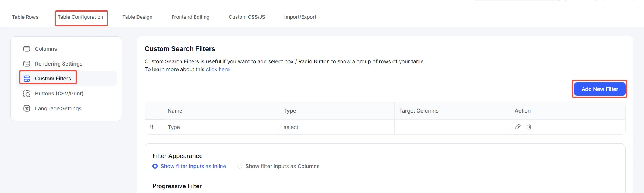Switch to Custom CSS/JS tab
The image size is (644, 193).
[x=247, y=17]
